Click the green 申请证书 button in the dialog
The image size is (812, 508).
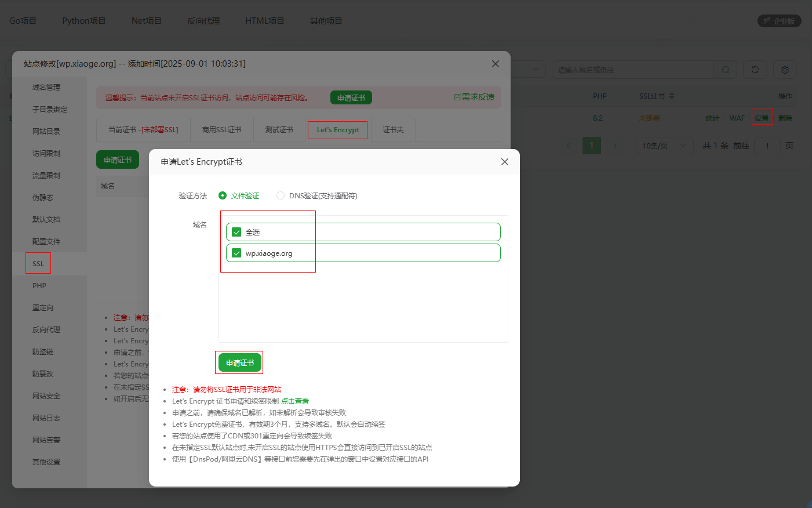[239, 362]
